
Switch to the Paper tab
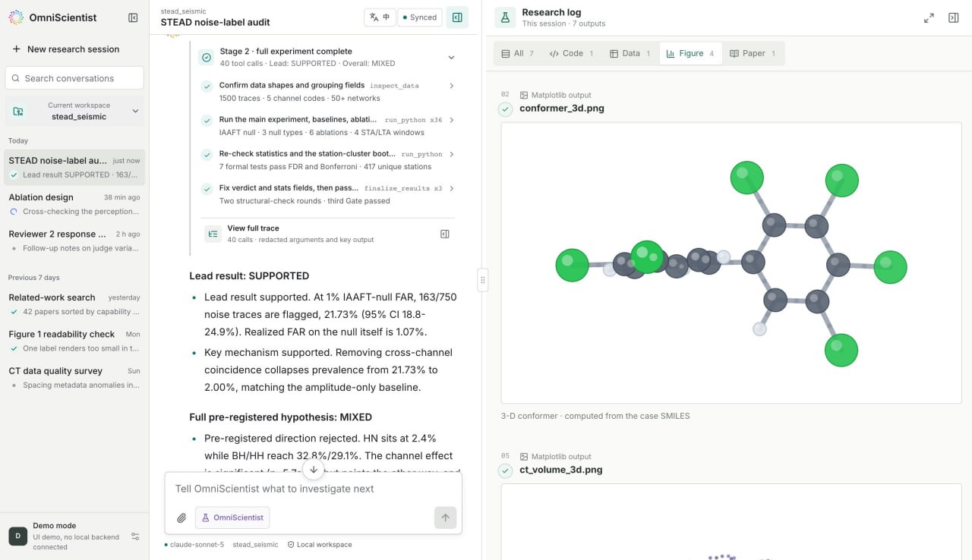point(753,53)
